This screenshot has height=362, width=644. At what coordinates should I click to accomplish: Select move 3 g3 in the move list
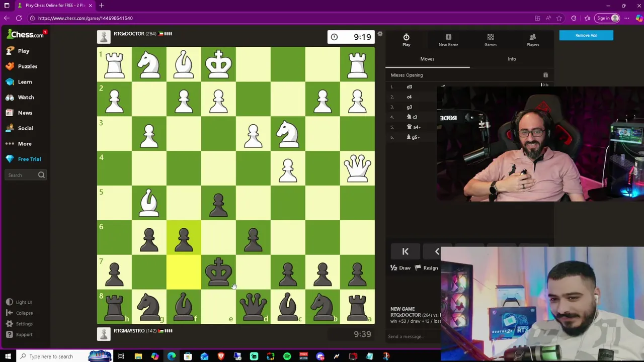409,107
